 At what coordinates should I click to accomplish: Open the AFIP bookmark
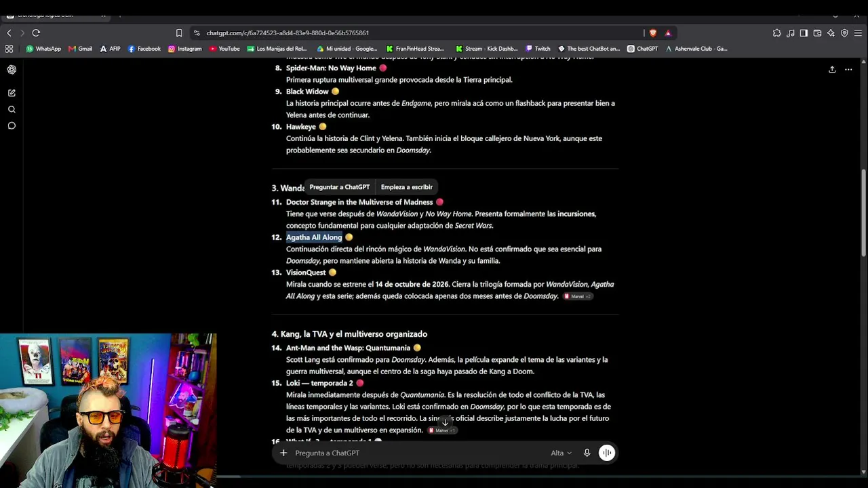(110, 49)
